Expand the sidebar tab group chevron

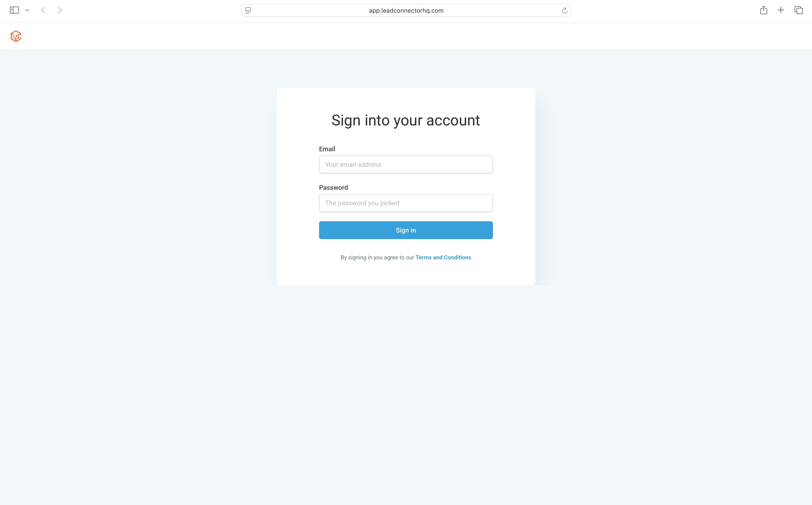(27, 10)
